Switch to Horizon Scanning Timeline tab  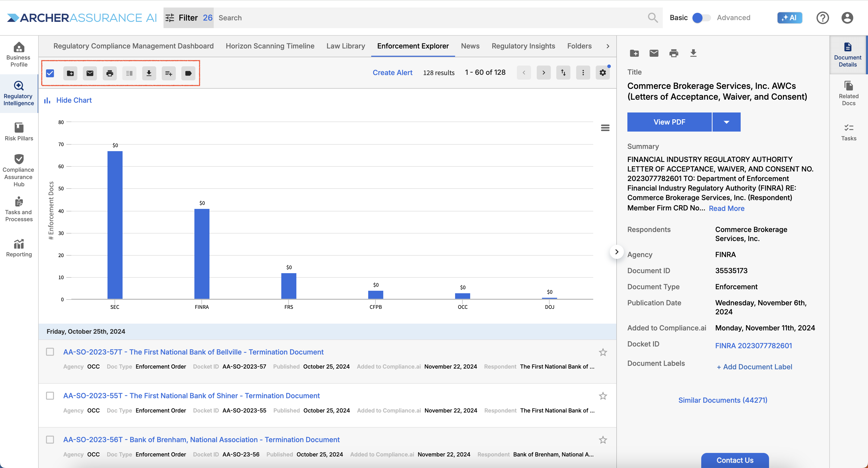270,46
